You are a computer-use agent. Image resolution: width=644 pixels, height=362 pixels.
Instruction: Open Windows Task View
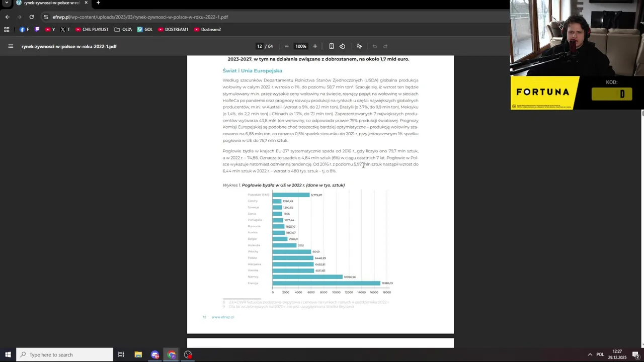(121, 354)
